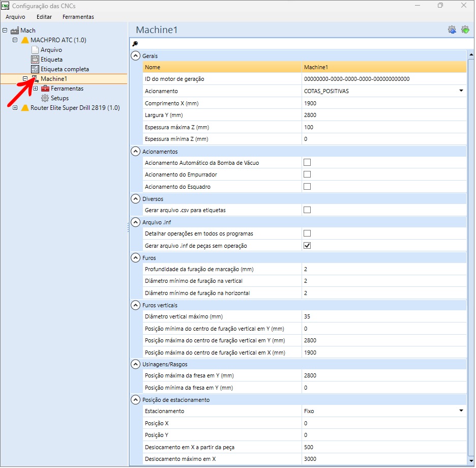Image resolution: width=476 pixels, height=468 pixels.
Task: Click the yellow MACHPRO ATC machine icon
Action: click(x=25, y=40)
